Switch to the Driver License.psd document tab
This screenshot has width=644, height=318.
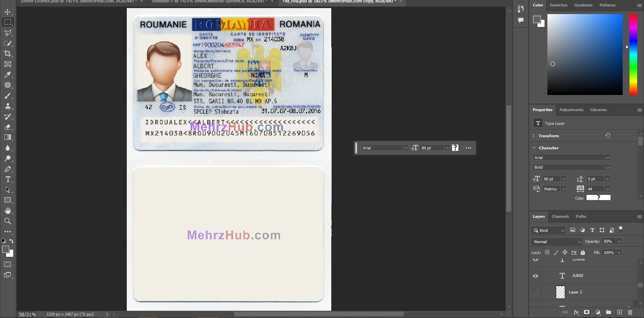tap(78, 2)
